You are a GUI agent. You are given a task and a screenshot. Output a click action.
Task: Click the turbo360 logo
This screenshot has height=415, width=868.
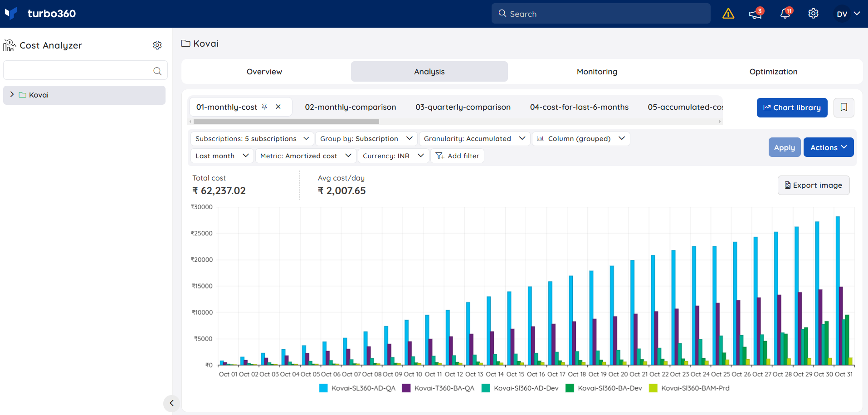(40, 14)
